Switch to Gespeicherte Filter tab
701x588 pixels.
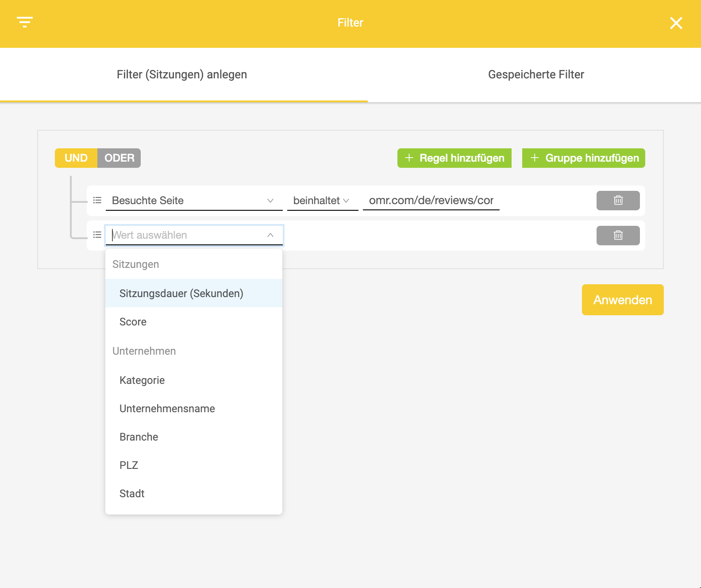(536, 74)
